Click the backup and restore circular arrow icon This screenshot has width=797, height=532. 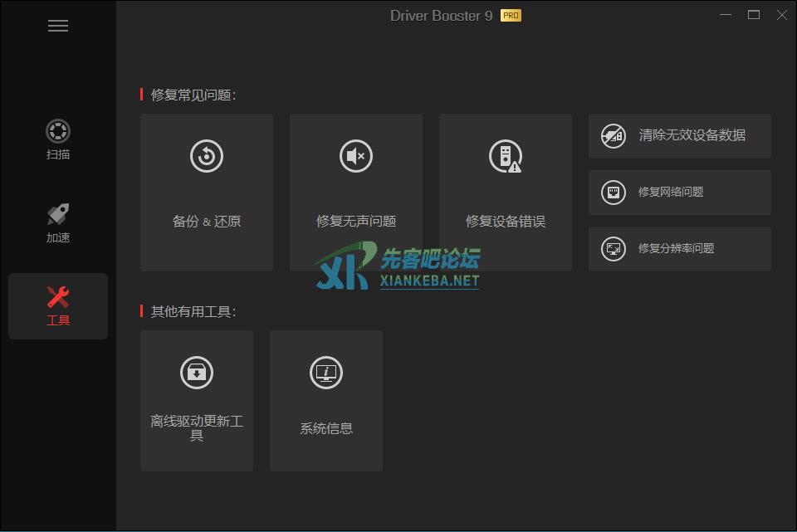point(207,156)
